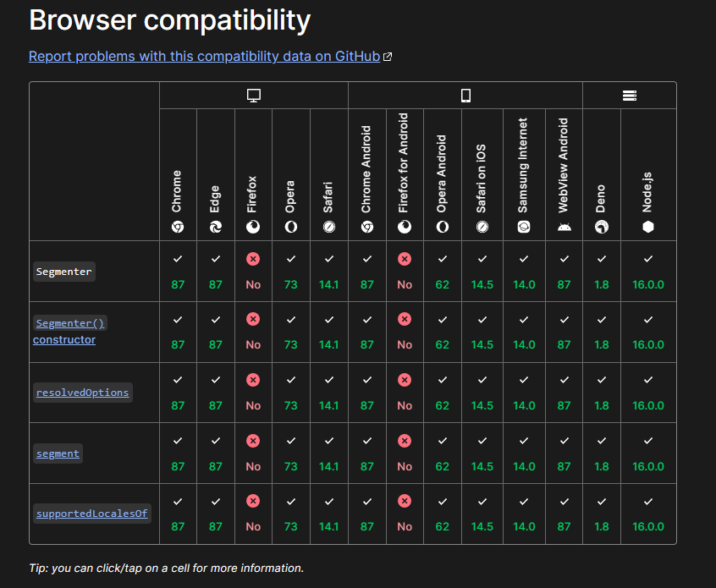Image resolution: width=716 pixels, height=588 pixels.
Task: Select the Firefox browser icon
Action: pos(253,226)
